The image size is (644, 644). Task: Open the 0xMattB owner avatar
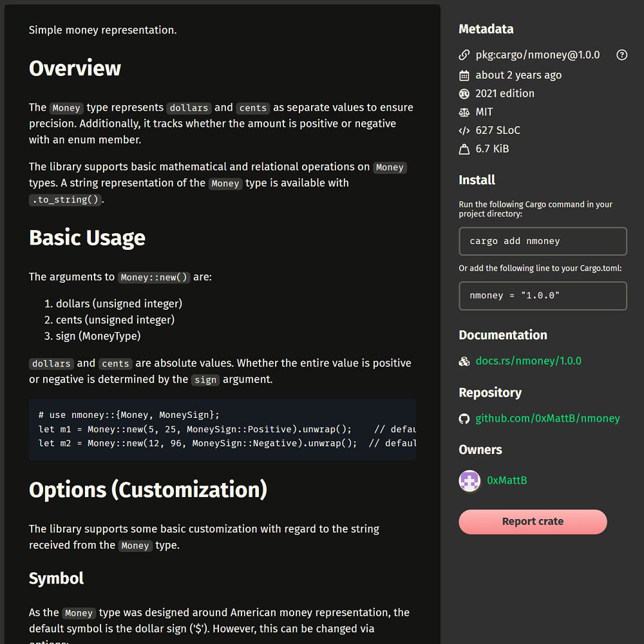coord(469,480)
